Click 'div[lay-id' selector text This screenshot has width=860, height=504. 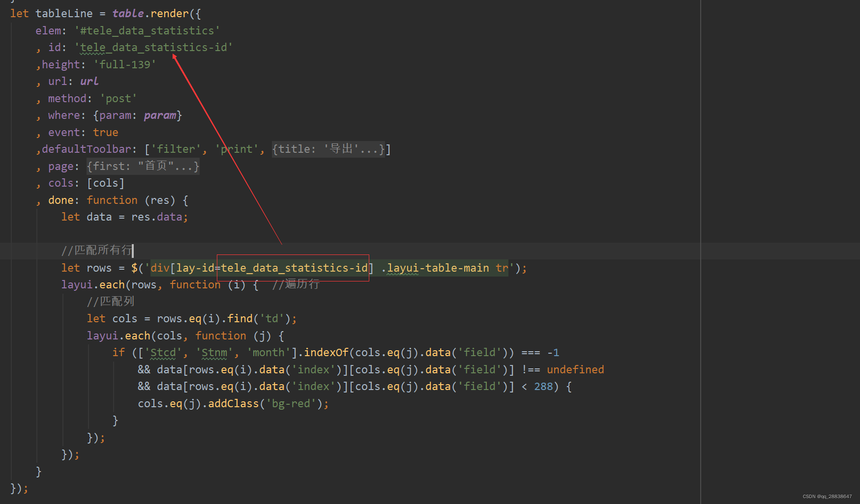(x=182, y=268)
